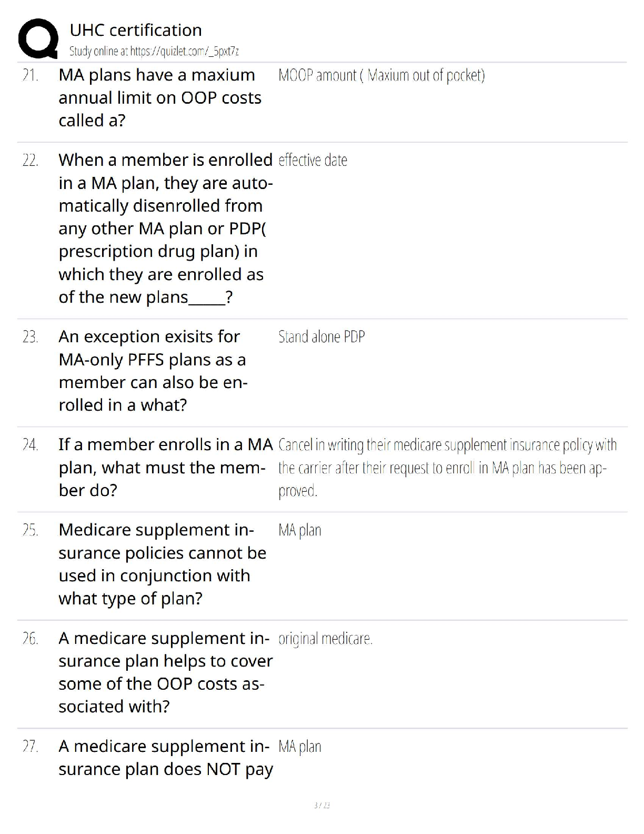
Task: Click the 'Stand alone PDP' answer
Action: [x=321, y=337]
